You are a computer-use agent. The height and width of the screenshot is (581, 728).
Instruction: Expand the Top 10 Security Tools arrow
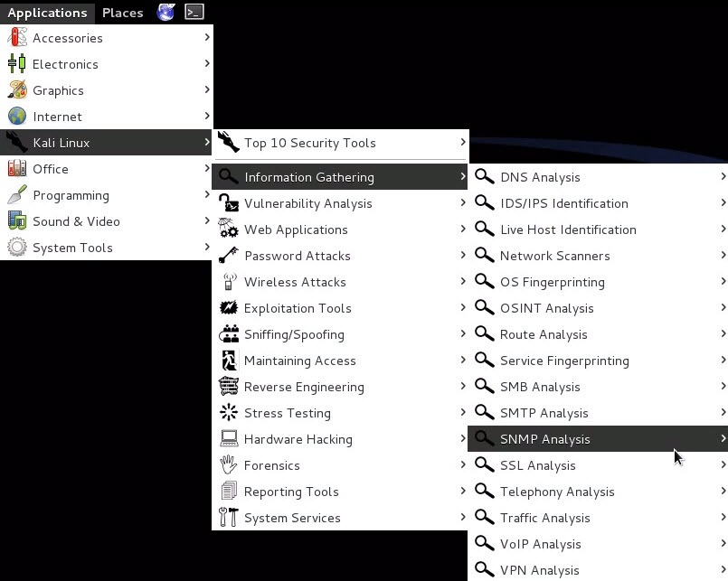[x=463, y=142]
